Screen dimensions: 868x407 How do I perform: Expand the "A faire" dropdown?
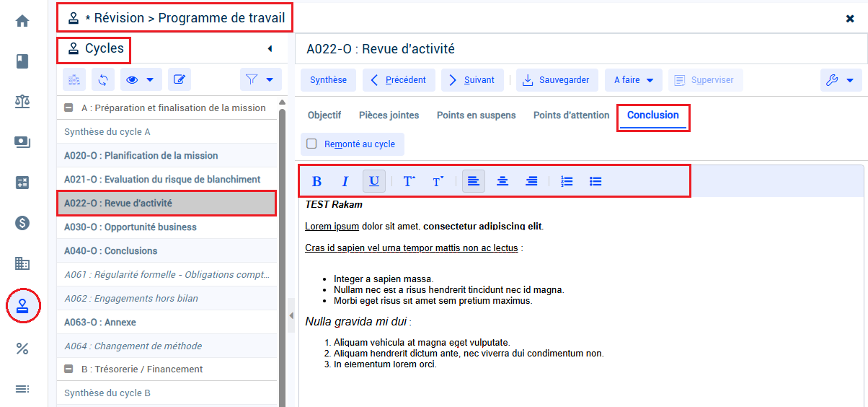coord(634,80)
